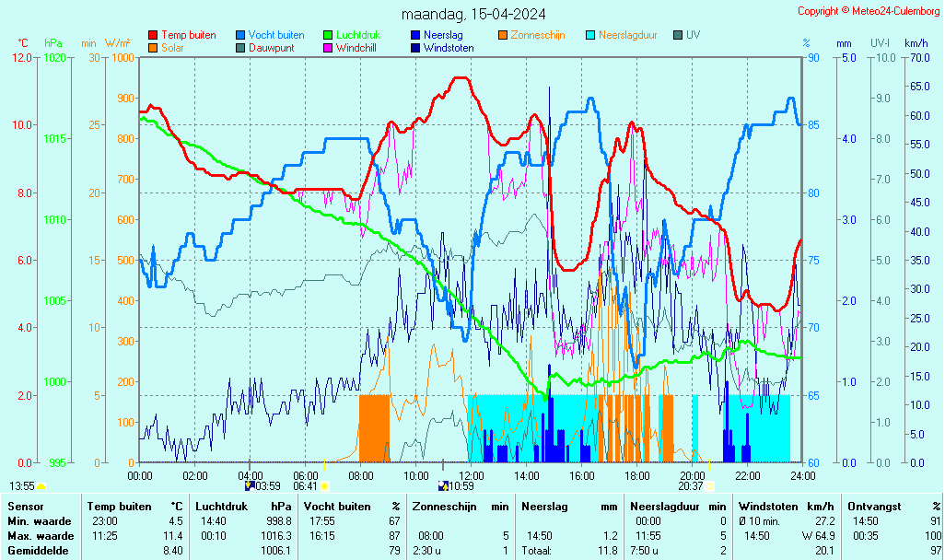Click the Dauwpunt legend label
The height and width of the screenshot is (560, 945).
click(x=272, y=48)
